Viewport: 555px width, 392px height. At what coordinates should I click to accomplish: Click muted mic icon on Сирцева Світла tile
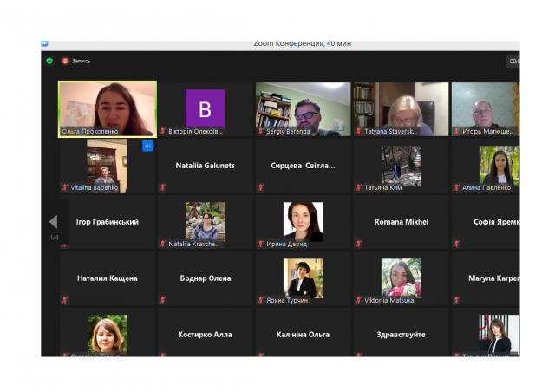261,187
